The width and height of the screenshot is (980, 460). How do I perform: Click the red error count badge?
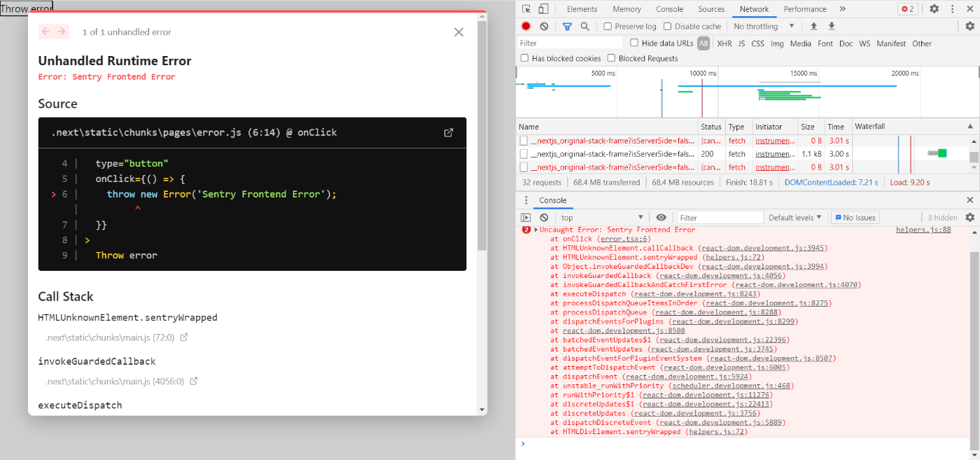click(x=908, y=9)
